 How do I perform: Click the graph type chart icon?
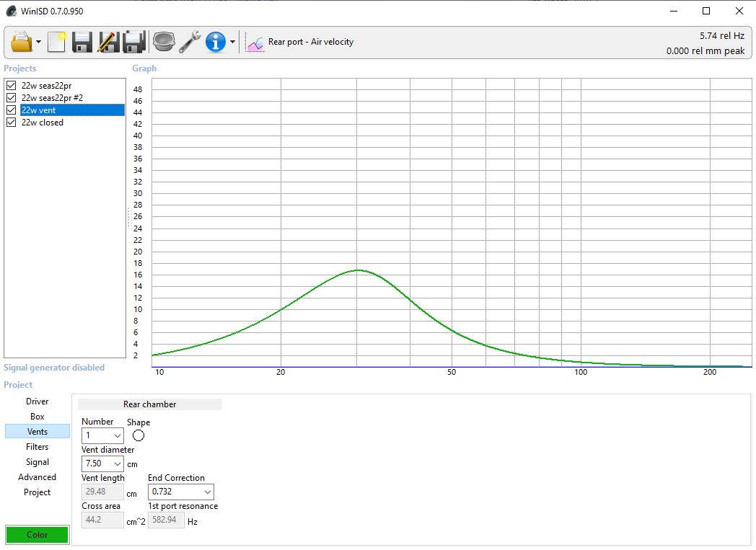pyautogui.click(x=254, y=43)
